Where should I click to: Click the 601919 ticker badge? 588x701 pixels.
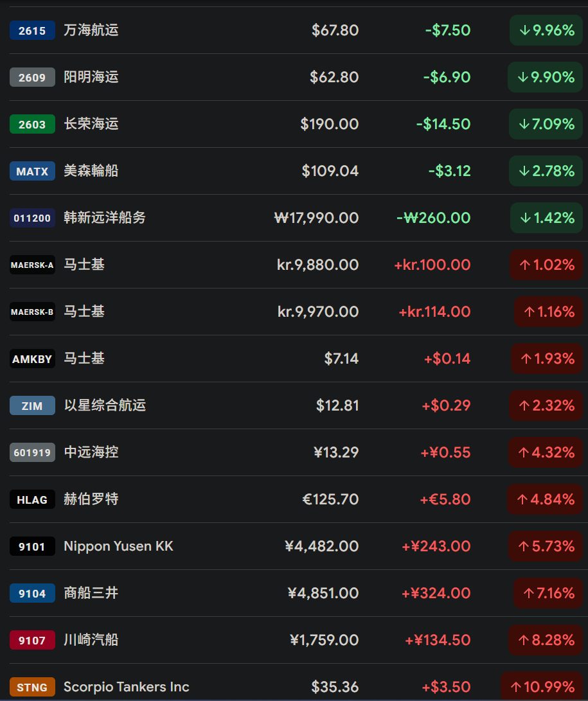[x=32, y=452]
